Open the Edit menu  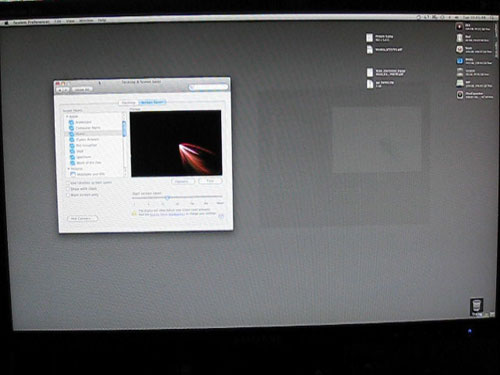(58, 21)
